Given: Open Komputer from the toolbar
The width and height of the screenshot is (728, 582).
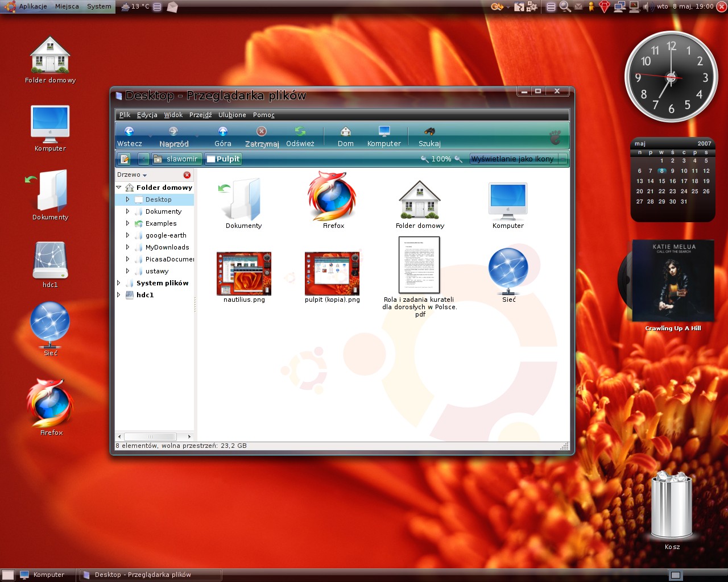Looking at the screenshot, I should pos(384,136).
